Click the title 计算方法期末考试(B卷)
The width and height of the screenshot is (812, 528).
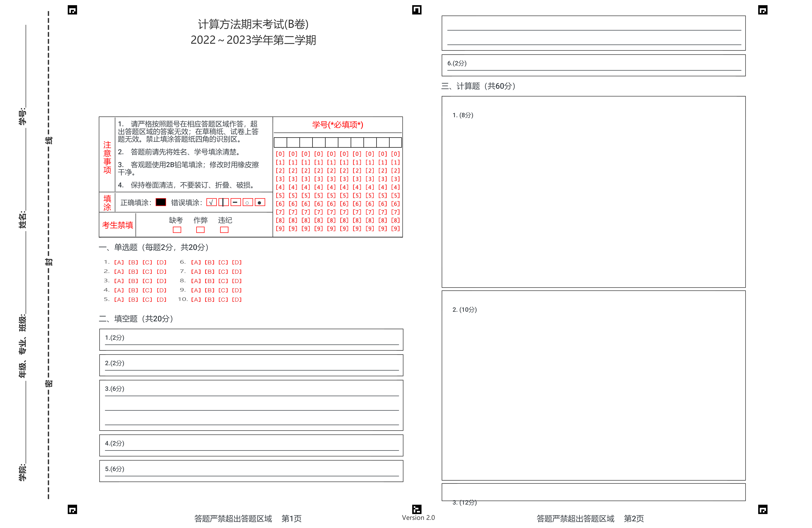click(x=253, y=24)
